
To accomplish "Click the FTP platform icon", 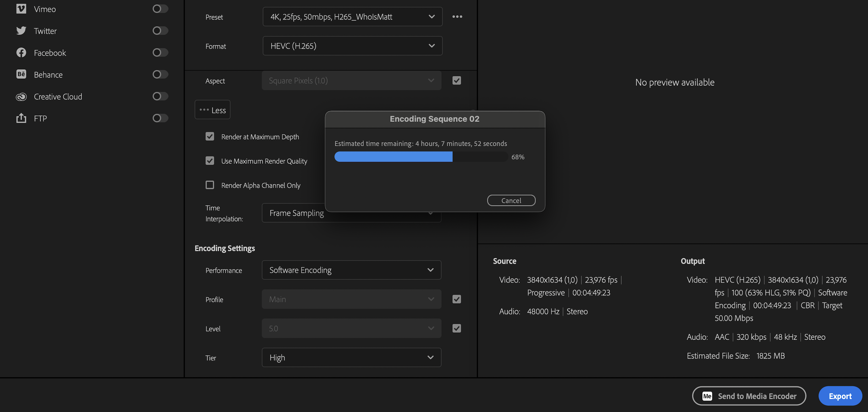I will [x=21, y=118].
